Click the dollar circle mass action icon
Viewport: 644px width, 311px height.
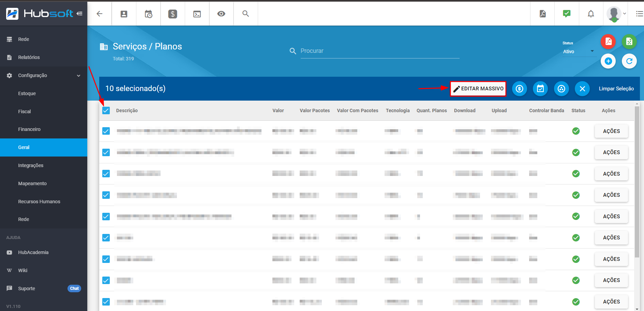tap(520, 89)
